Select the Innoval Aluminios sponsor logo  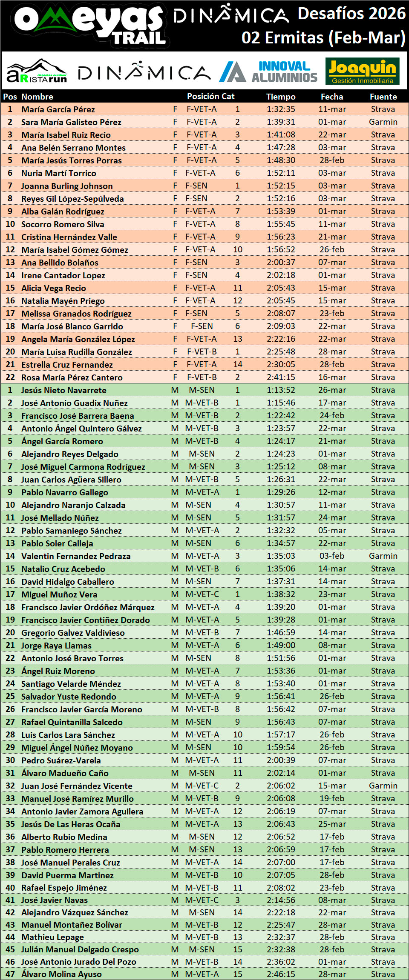click(x=268, y=71)
